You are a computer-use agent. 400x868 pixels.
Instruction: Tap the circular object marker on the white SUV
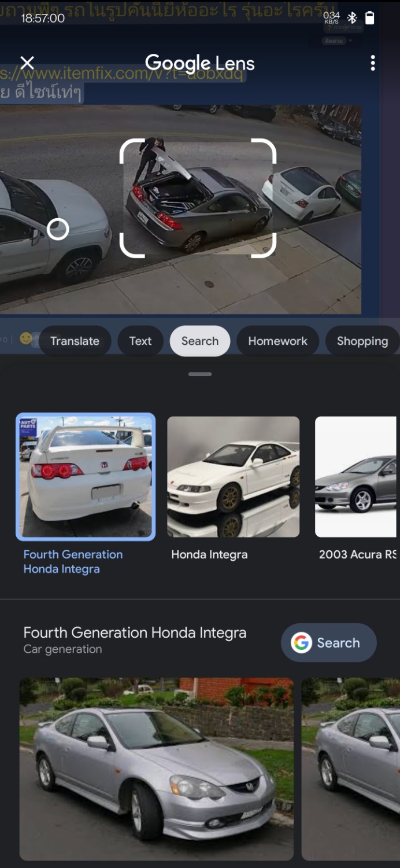(58, 229)
